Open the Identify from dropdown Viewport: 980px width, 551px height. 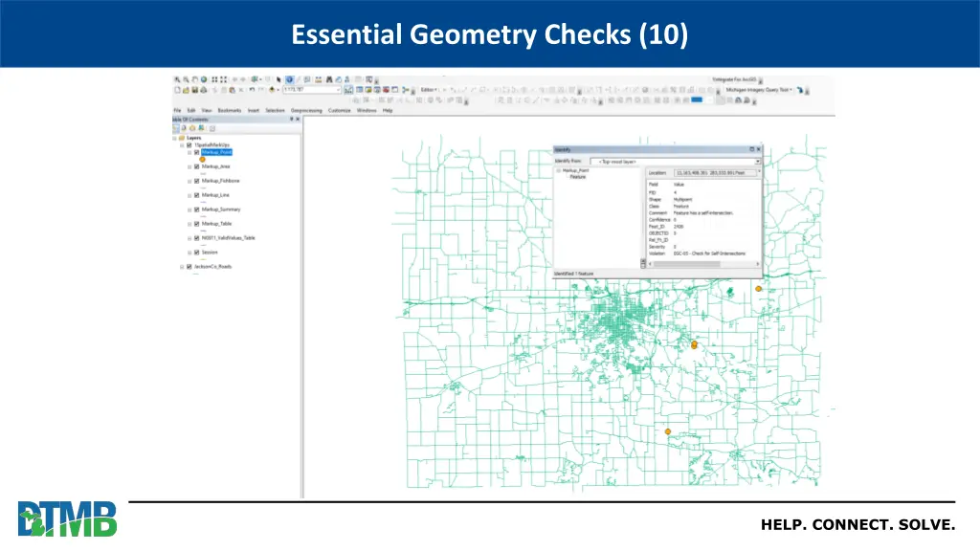click(x=758, y=162)
